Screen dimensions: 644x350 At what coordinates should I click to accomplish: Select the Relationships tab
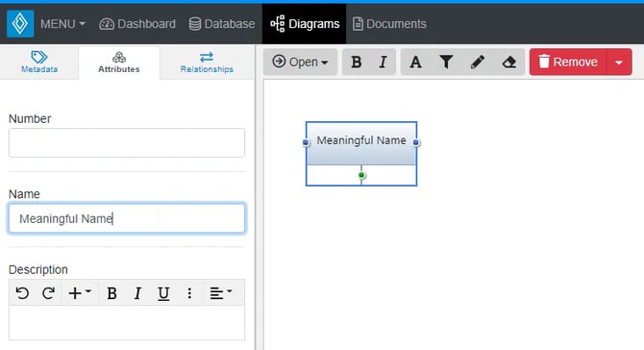[207, 62]
